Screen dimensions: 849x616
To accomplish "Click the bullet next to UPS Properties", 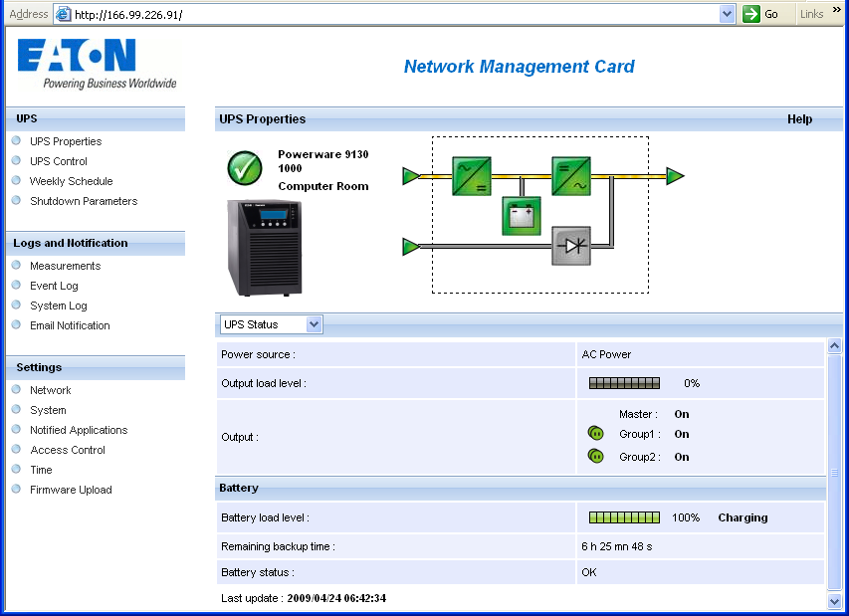I will coord(16,140).
